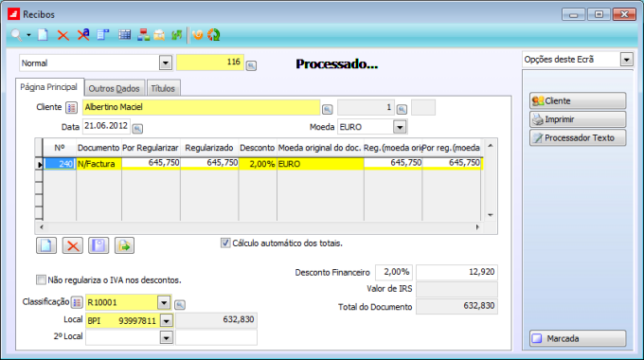Click the red X delete toolbar icon
644x360 pixels.
point(63,35)
